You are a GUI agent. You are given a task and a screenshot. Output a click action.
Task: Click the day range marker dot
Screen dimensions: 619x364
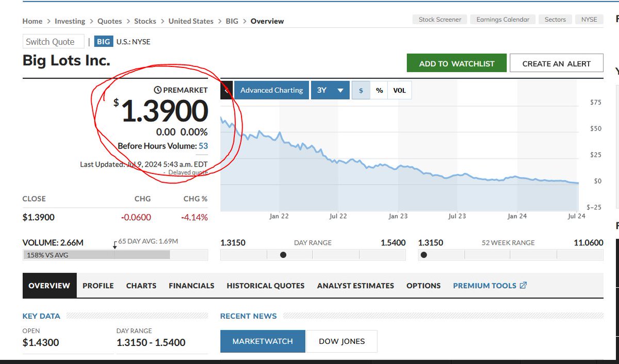click(283, 255)
